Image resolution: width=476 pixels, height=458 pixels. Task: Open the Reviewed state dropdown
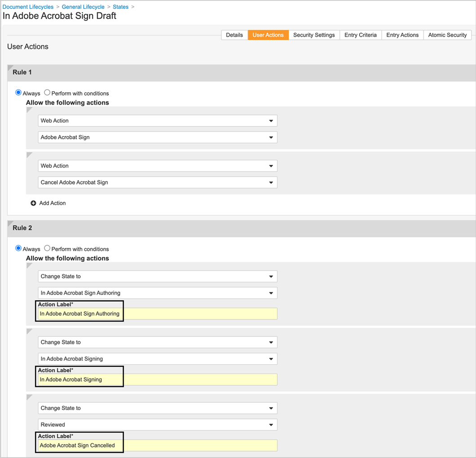click(x=157, y=425)
